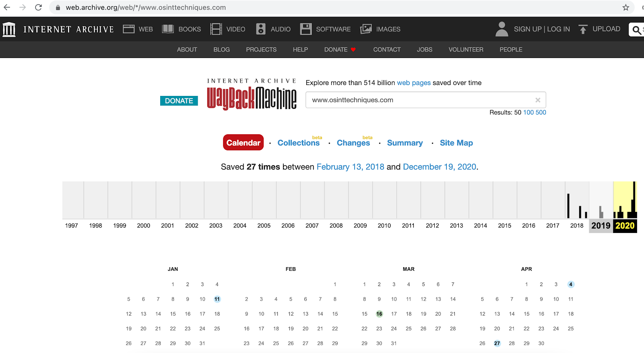Viewport: 644px width, 353px height.
Task: Reload the page with refresh icon
Action: pos(38,7)
